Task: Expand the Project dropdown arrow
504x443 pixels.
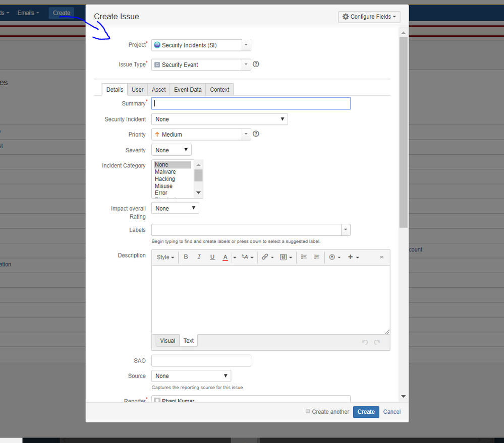Action: (x=246, y=45)
